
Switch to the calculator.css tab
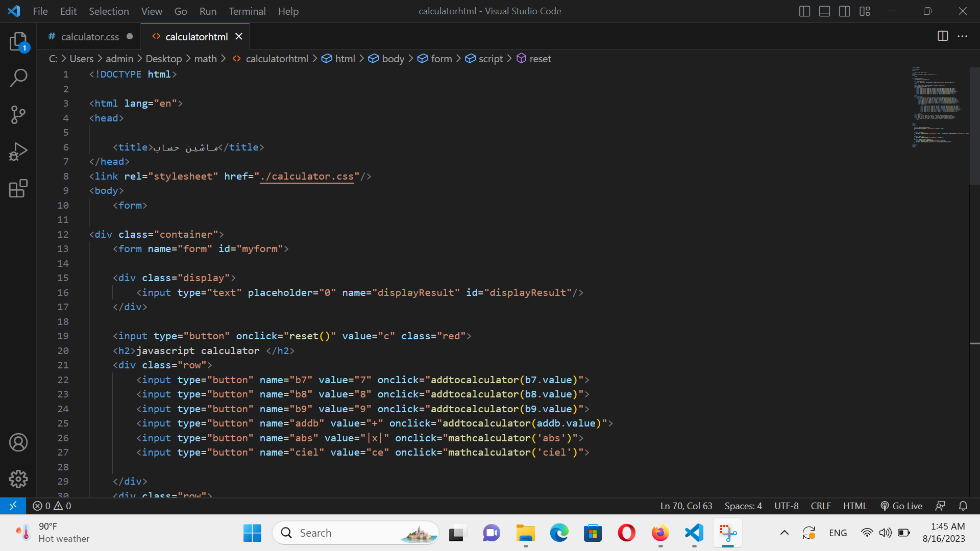90,37
